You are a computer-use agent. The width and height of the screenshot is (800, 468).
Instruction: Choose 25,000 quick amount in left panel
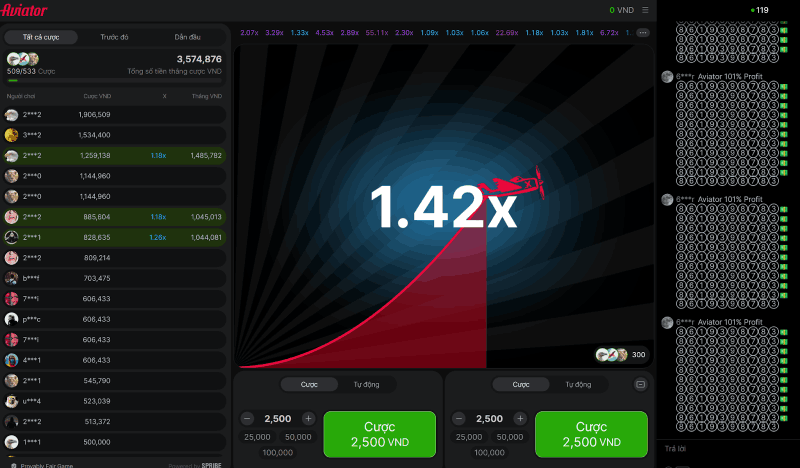coord(257,437)
